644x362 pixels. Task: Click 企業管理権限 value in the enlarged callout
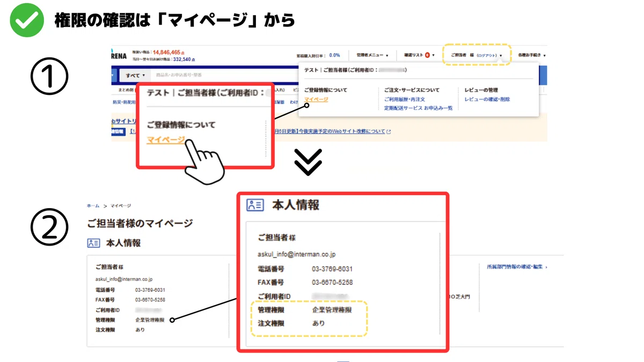coord(332,310)
